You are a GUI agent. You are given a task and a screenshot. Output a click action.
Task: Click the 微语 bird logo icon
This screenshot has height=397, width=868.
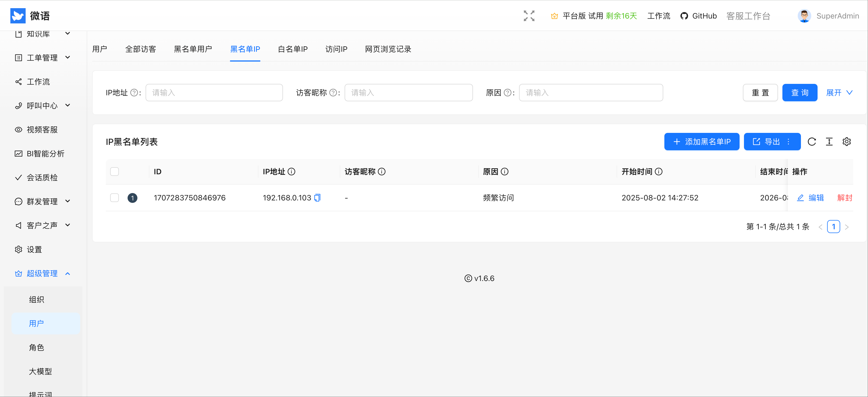(18, 16)
